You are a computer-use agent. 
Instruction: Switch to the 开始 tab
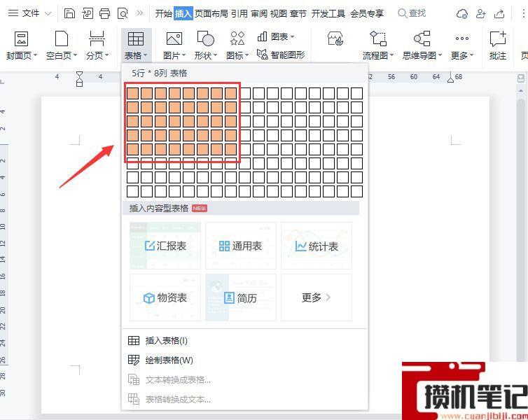(164, 13)
